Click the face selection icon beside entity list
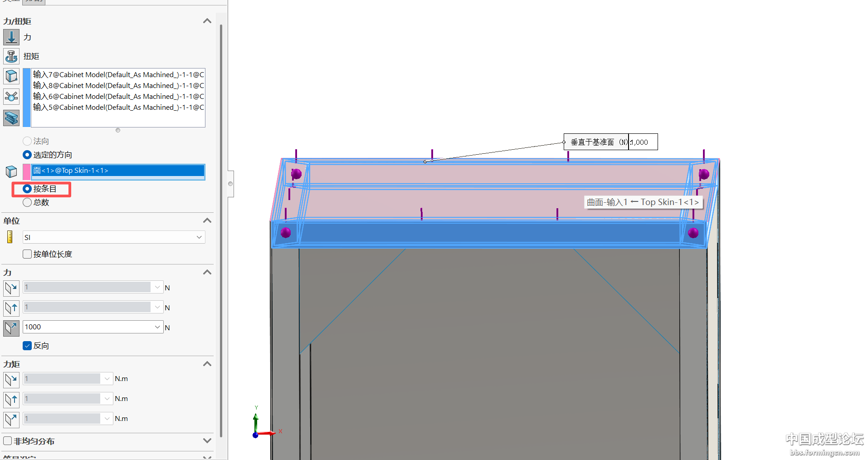 tap(11, 76)
